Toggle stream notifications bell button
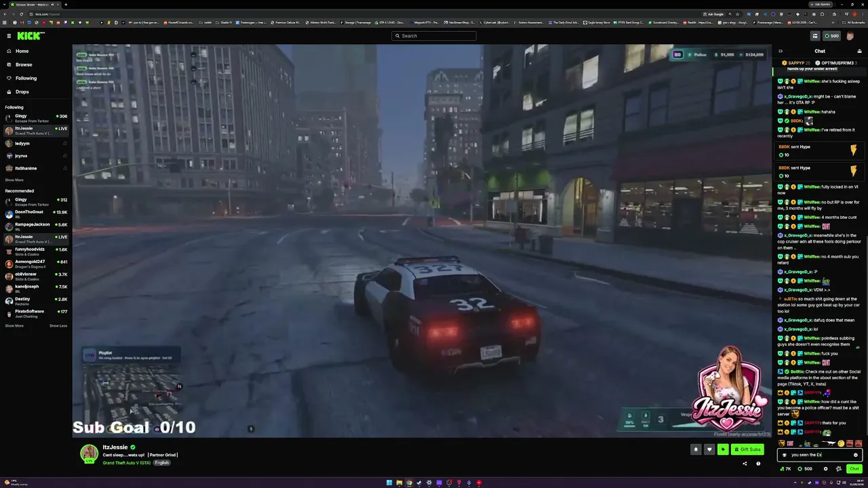This screenshot has height=488, width=868. pos(696,449)
